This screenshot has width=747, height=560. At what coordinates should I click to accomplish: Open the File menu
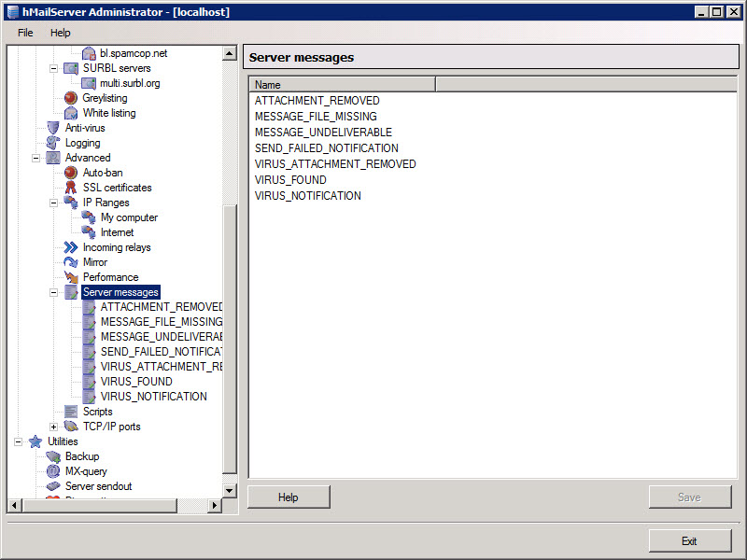click(x=25, y=33)
